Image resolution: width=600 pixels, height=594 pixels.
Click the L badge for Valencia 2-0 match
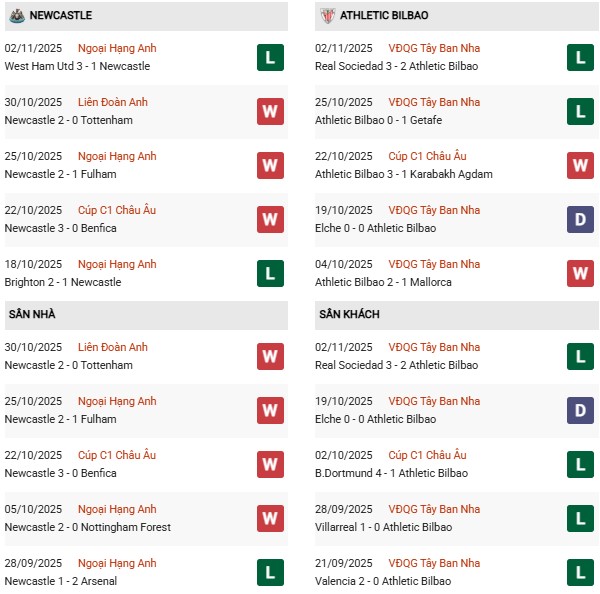coord(580,572)
